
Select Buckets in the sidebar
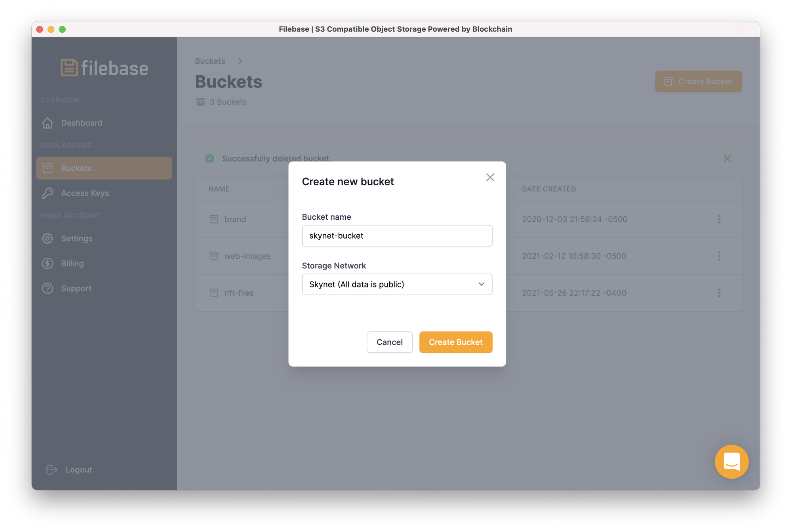tap(104, 168)
